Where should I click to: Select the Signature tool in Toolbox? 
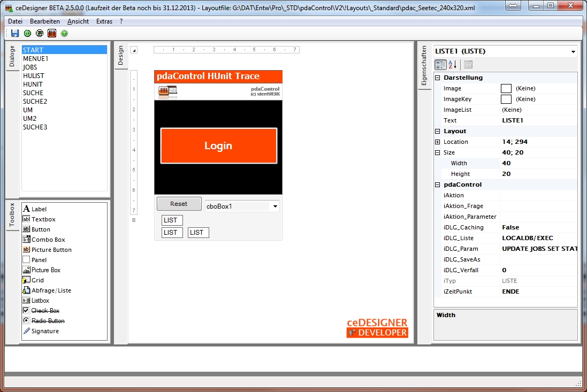click(x=45, y=331)
